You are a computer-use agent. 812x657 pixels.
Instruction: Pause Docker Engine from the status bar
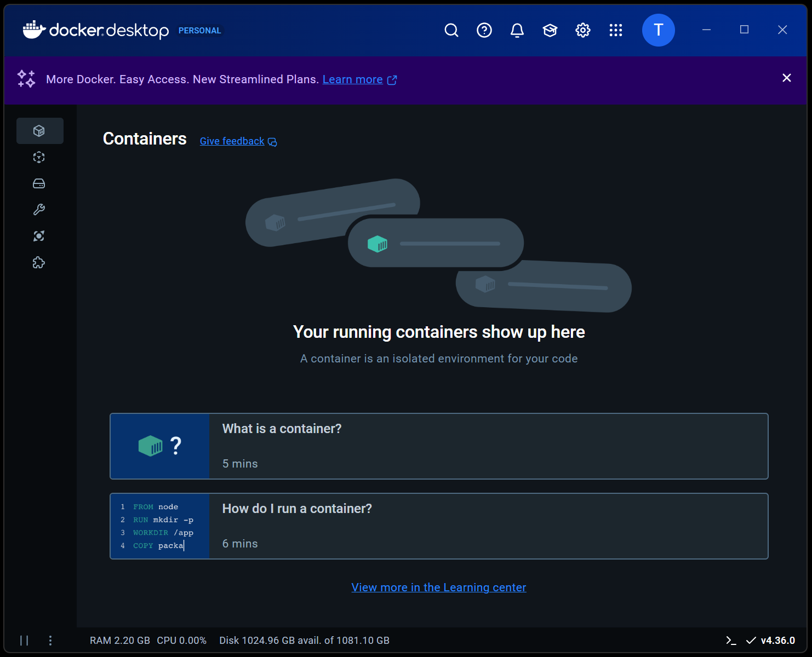(24, 641)
